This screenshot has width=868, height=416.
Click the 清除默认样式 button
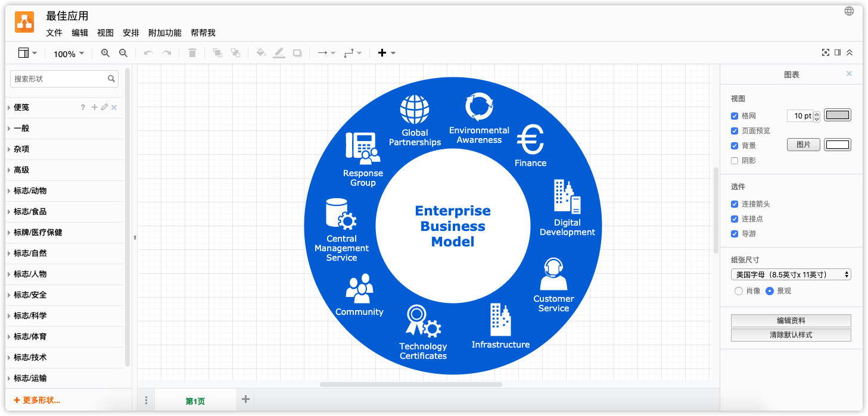(791, 335)
